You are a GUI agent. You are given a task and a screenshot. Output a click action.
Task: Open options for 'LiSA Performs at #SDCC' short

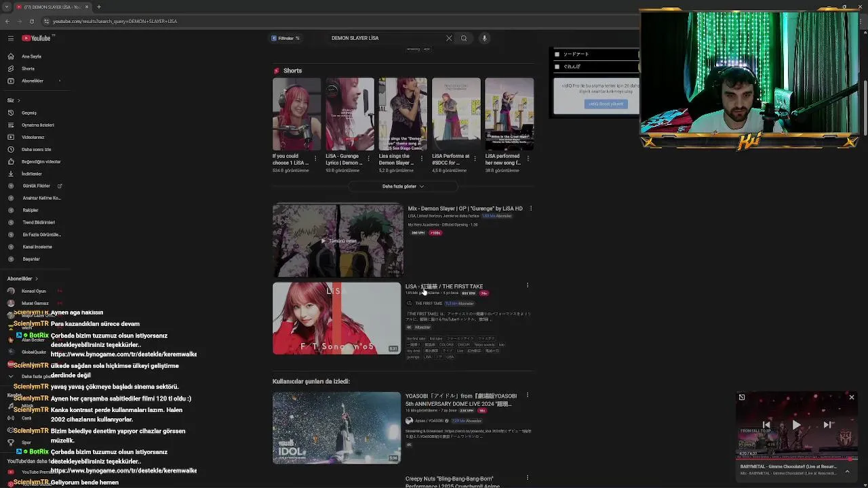(x=475, y=159)
